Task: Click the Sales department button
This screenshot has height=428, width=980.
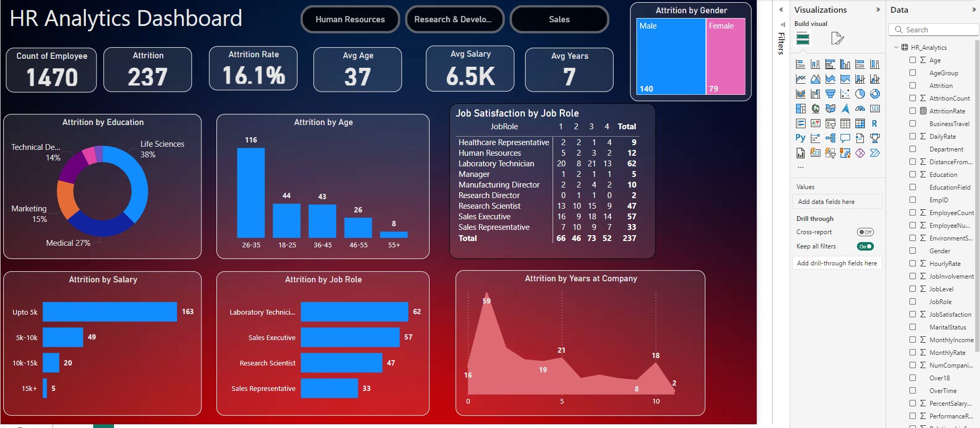Action: click(x=559, y=20)
